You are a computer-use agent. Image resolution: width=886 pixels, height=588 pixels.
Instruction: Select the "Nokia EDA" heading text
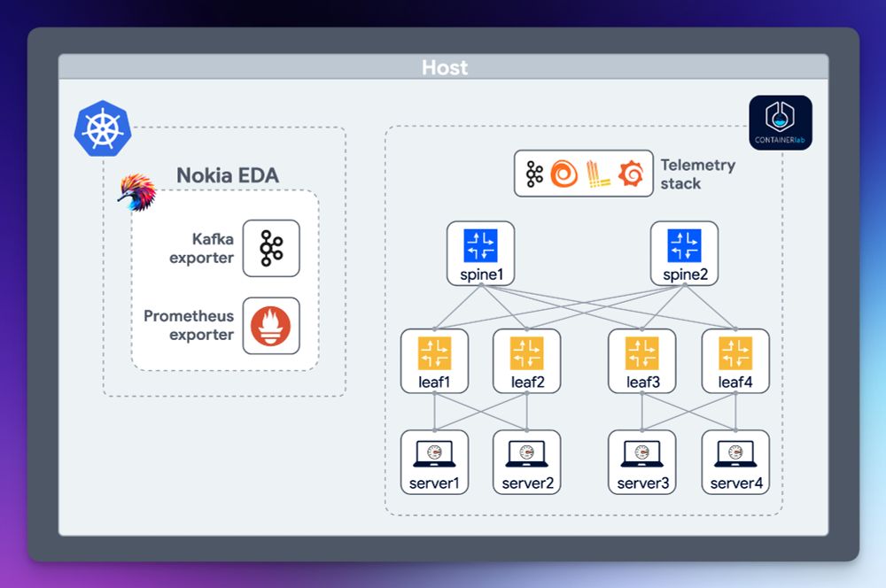(x=228, y=175)
